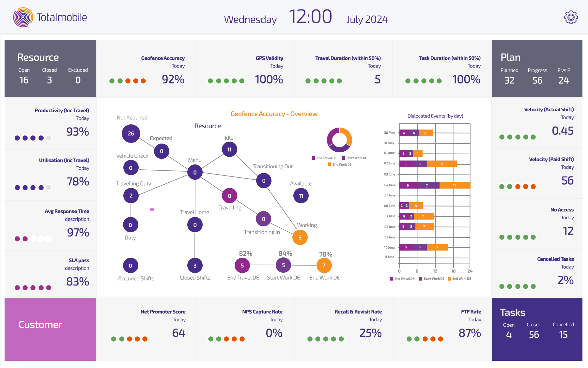Select the Closed Shifts node circle
Viewport: 588px width, 368px height.
click(195, 266)
